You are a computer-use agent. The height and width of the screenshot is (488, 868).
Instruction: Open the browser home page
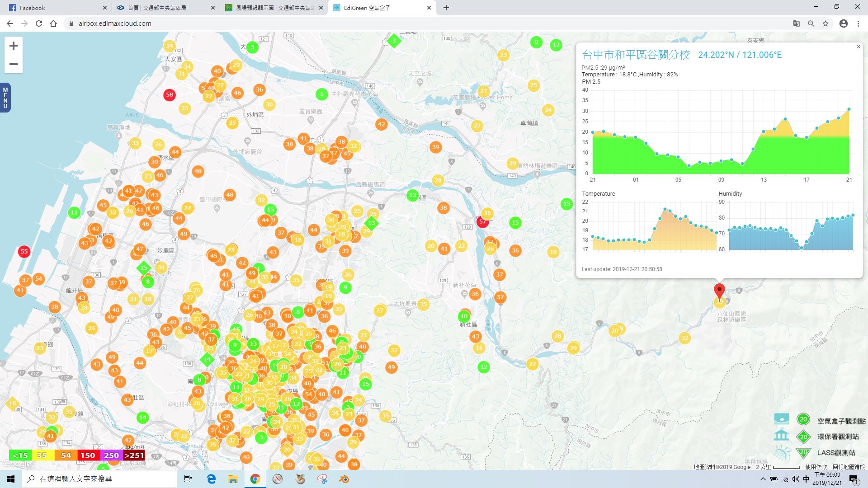pyautogui.click(x=53, y=23)
